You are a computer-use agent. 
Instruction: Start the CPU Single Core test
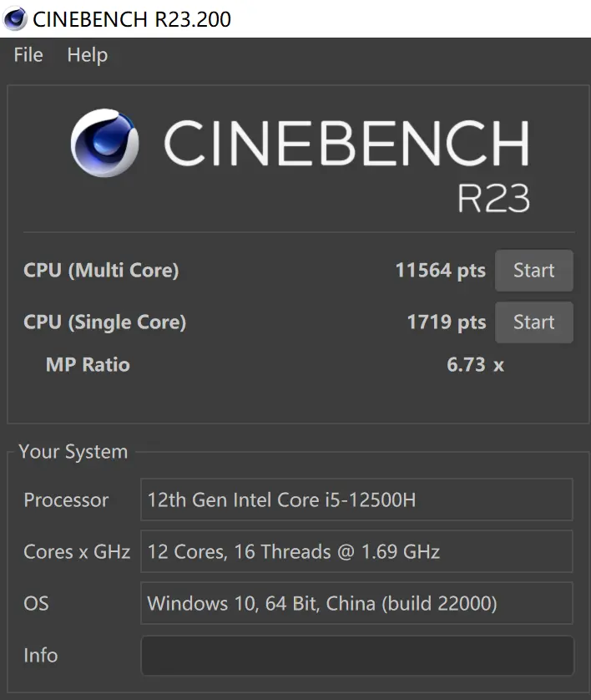click(533, 322)
